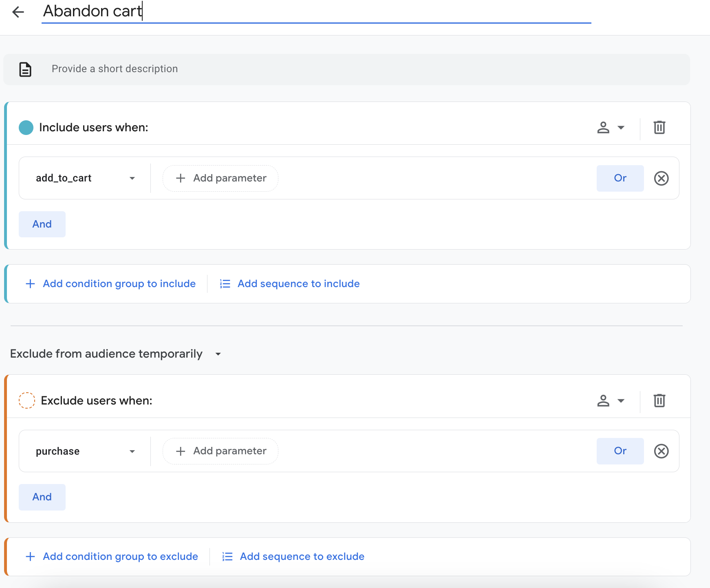Click the description document icon
The height and width of the screenshot is (588, 710).
pyautogui.click(x=25, y=69)
